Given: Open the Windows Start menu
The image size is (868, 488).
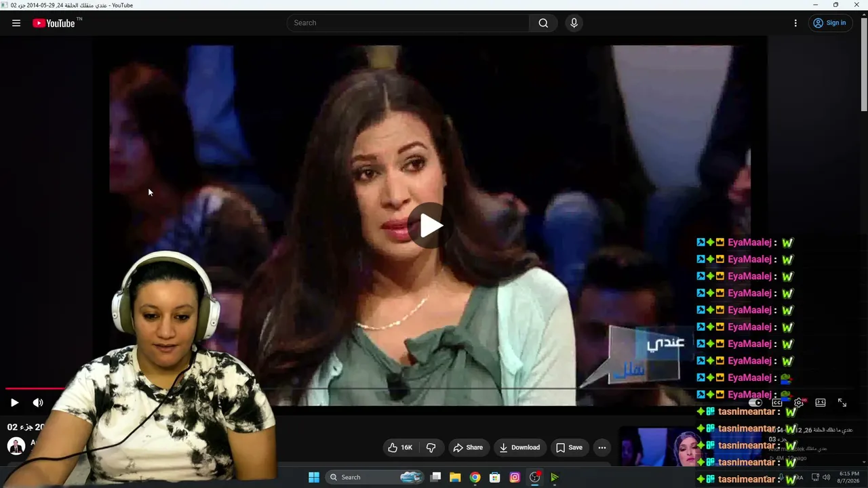Looking at the screenshot, I should [x=314, y=477].
